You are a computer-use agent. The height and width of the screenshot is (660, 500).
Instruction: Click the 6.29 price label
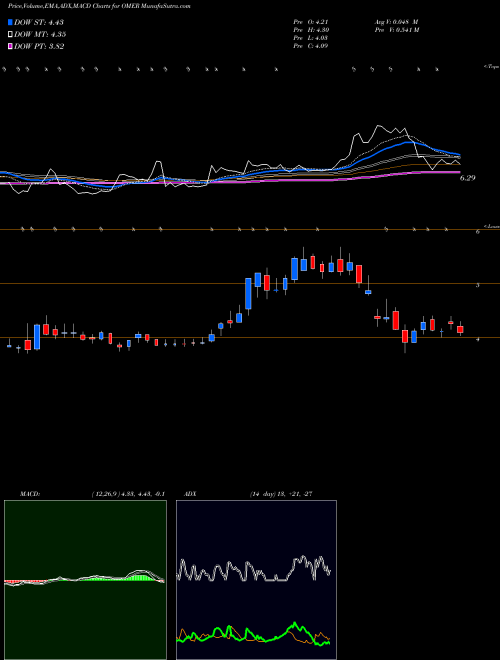(x=467, y=178)
